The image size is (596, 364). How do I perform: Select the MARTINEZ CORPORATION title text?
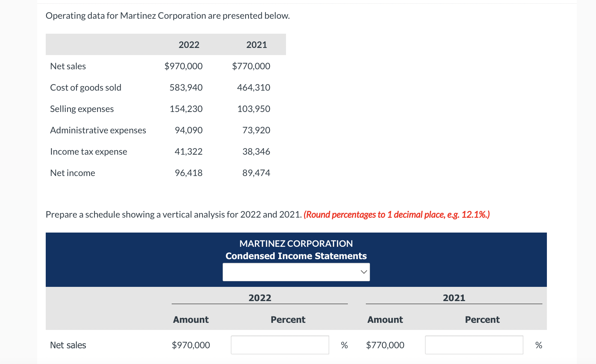coord(296,243)
